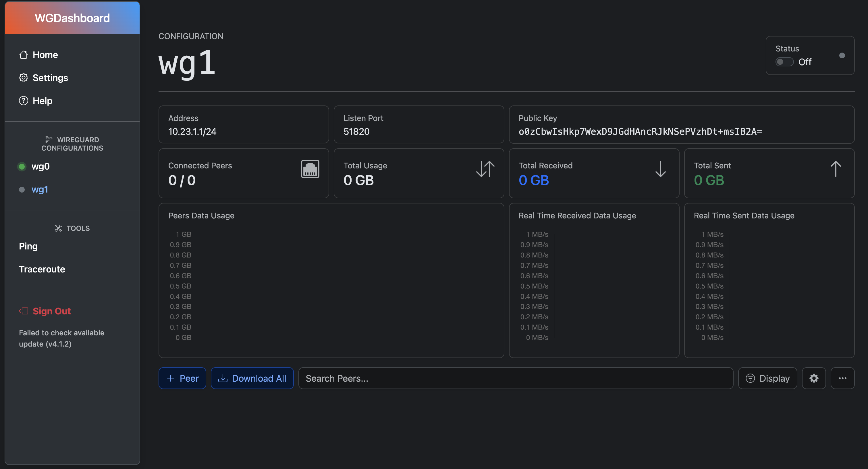Open Settings from the sidebar
Screen dimensions: 868x469
[x=50, y=78]
